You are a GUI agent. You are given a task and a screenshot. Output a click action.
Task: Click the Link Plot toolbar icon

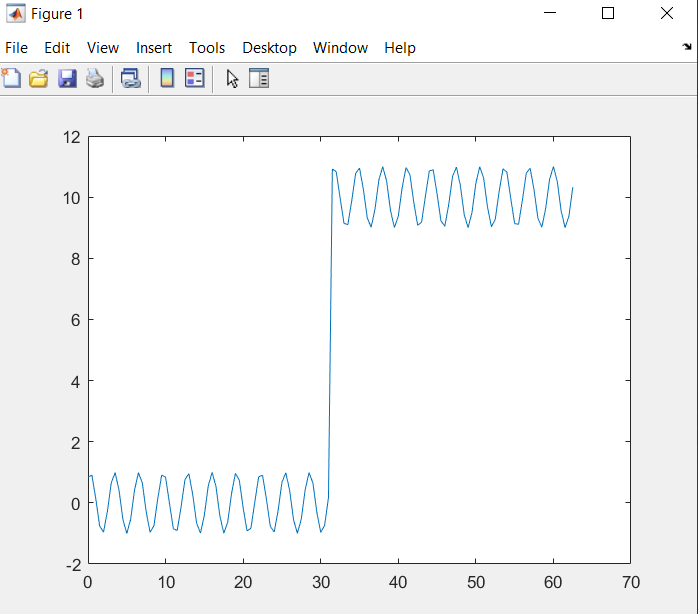tap(131, 78)
